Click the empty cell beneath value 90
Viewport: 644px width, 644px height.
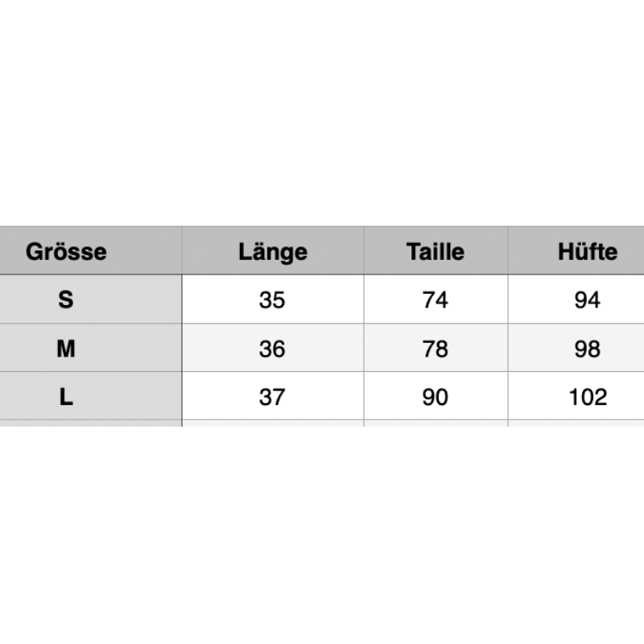436,423
